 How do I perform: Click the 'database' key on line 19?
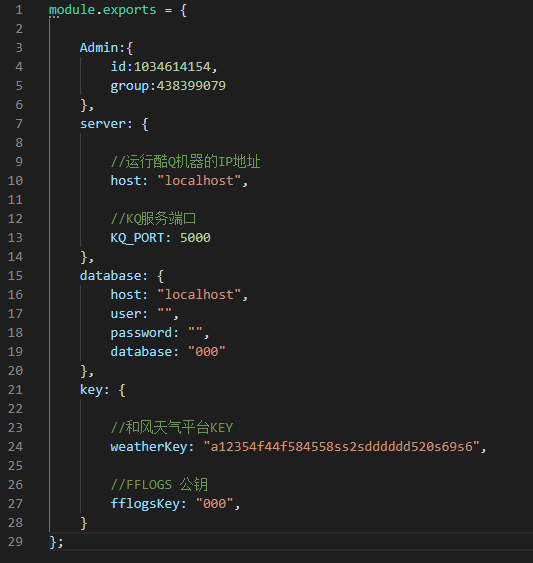(x=141, y=352)
